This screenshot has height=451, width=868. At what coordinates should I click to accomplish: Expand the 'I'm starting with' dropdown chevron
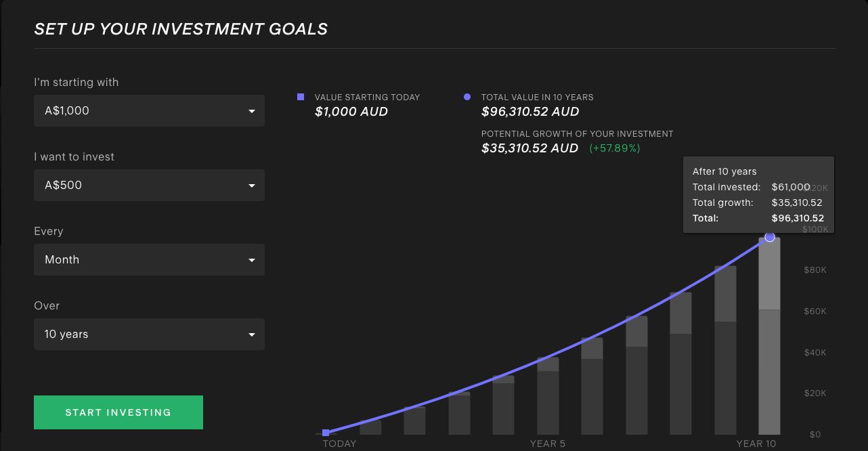(251, 110)
